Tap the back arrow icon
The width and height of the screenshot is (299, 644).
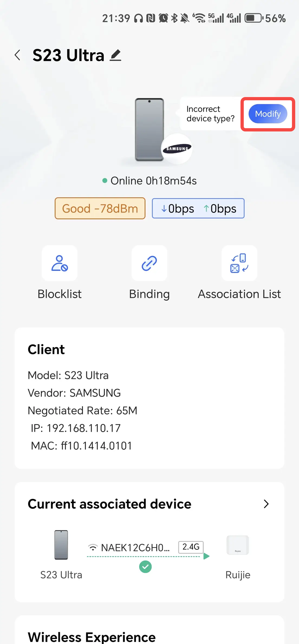(x=18, y=55)
